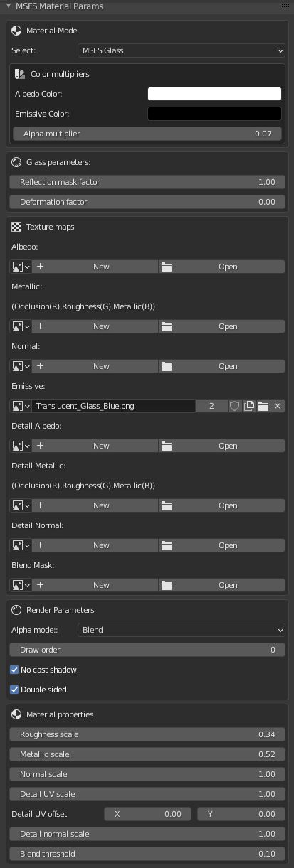Viewport: 294px width, 868px height.
Task: Click New for the Metallic texture
Action: click(95, 326)
